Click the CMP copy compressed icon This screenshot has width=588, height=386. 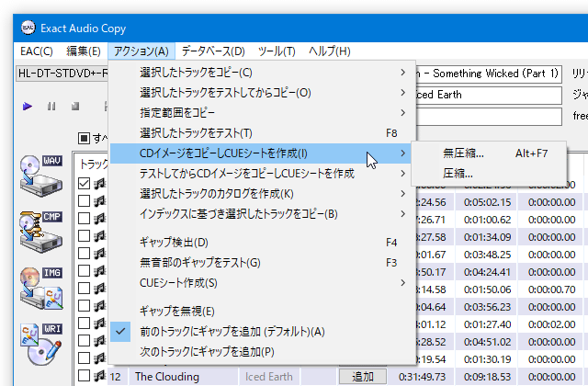[x=41, y=232]
